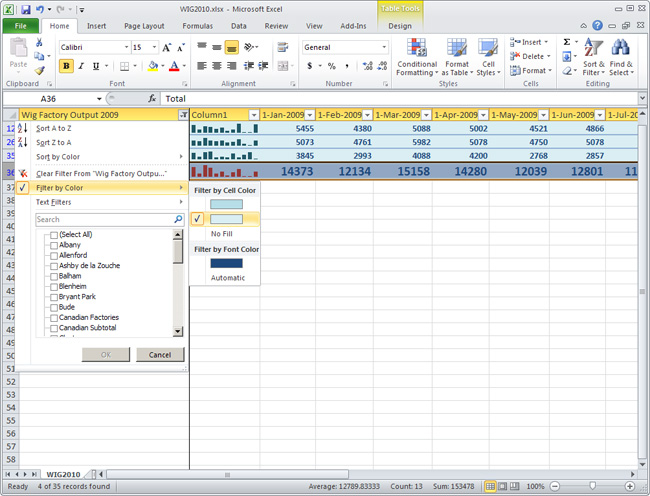Click the Format Painter brush icon
The image size is (650, 496).
point(39,70)
